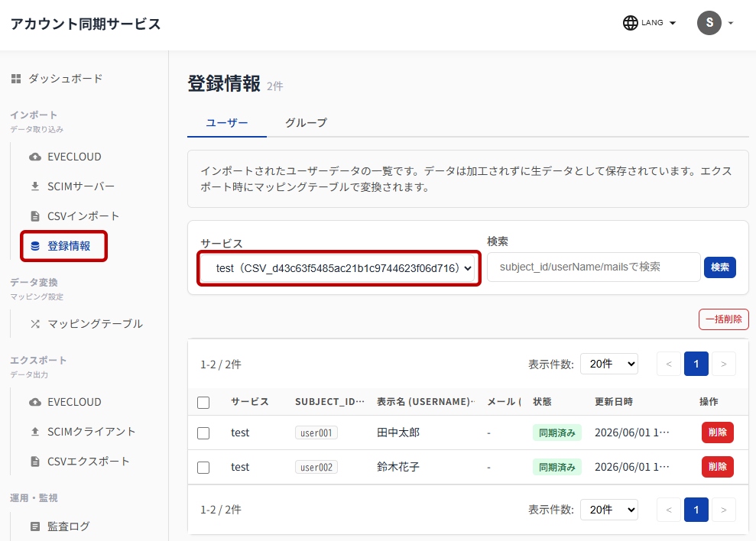Check the row for 鈴木花子
The width and height of the screenshot is (756, 541).
tap(203, 467)
